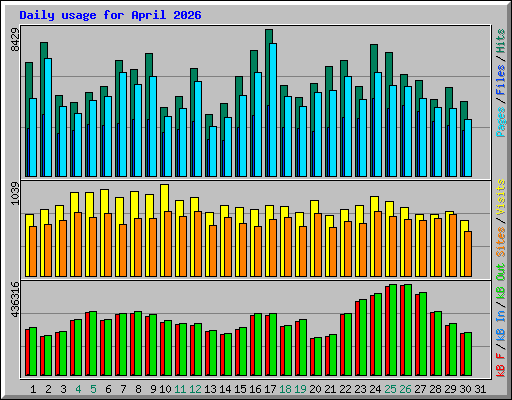Screen dimensions: 512x400
Task: Click day label 6 on x-axis
Action: click(108, 389)
